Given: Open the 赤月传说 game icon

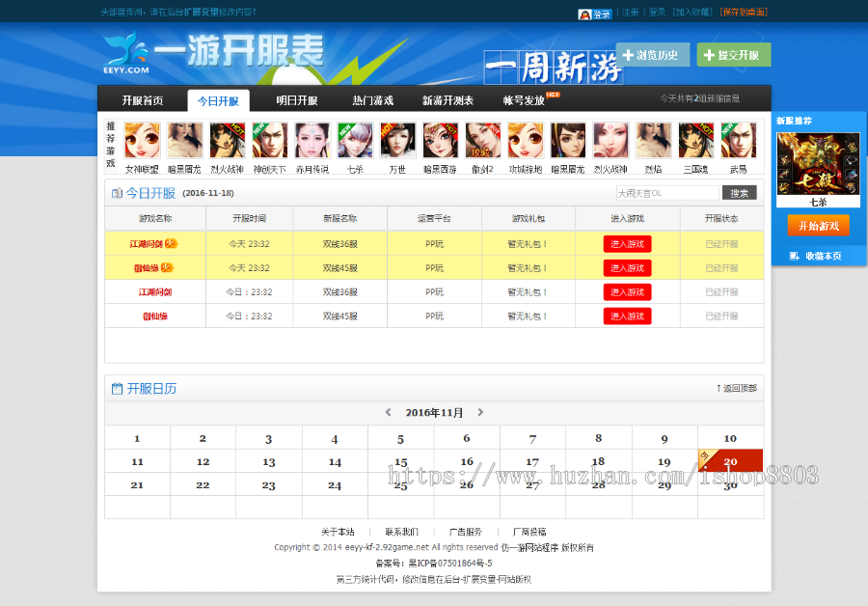Looking at the screenshot, I should (x=312, y=141).
